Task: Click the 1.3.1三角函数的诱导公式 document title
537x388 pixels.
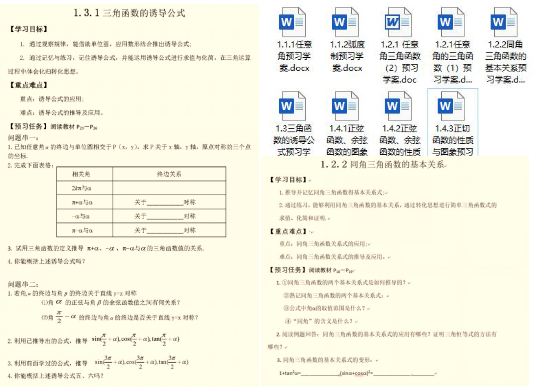Action: point(129,13)
